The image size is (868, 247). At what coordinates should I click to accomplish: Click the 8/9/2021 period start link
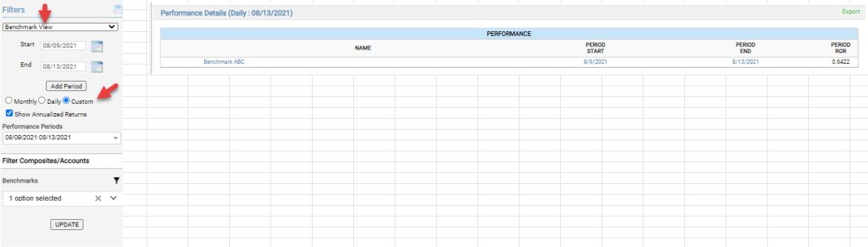coord(595,62)
